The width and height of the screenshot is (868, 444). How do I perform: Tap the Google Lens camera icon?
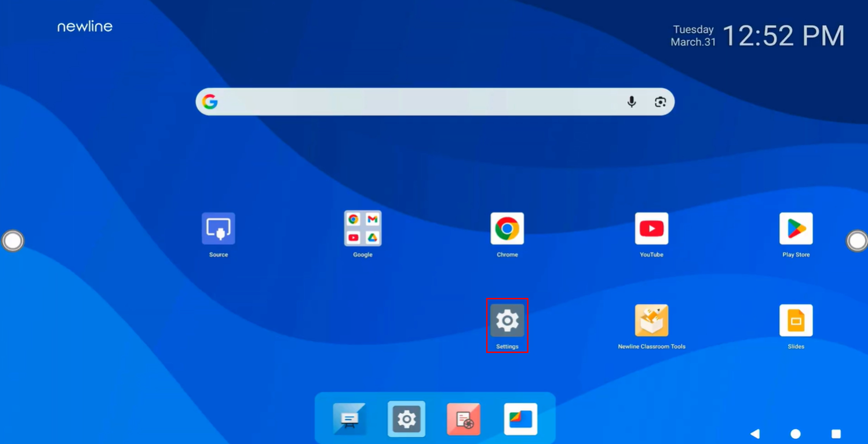(x=660, y=102)
